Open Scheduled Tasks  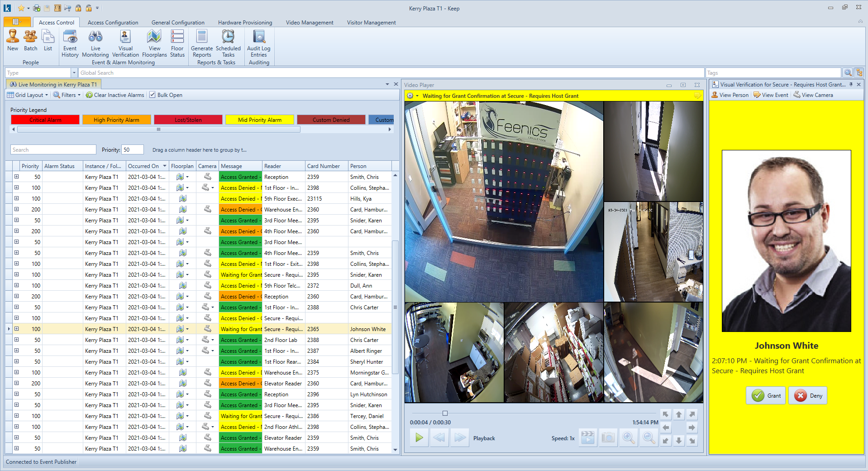[228, 43]
